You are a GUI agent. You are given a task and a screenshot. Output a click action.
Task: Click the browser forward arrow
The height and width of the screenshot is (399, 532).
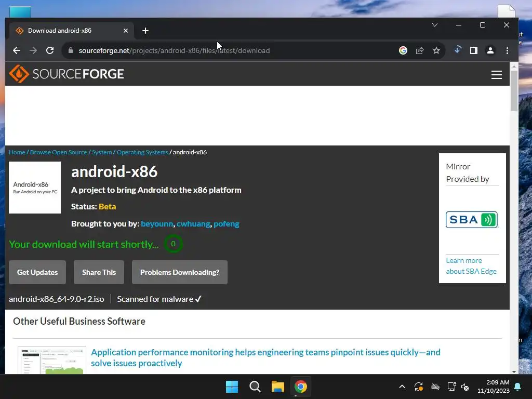point(33,50)
